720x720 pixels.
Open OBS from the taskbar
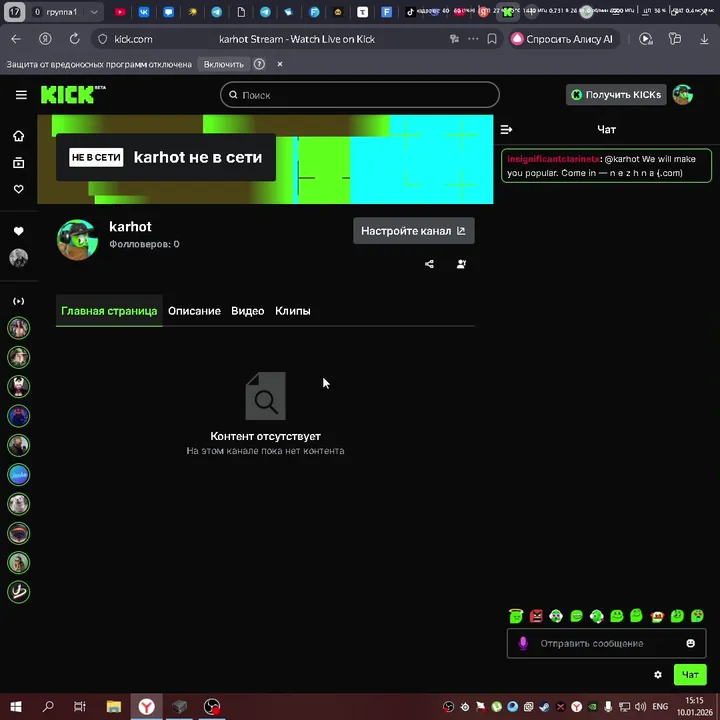pos(212,706)
